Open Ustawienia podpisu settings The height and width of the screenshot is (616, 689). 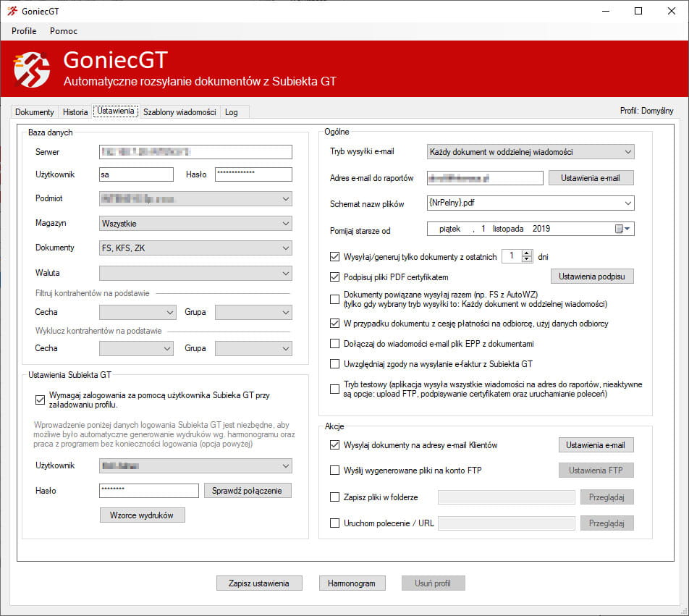(x=592, y=277)
